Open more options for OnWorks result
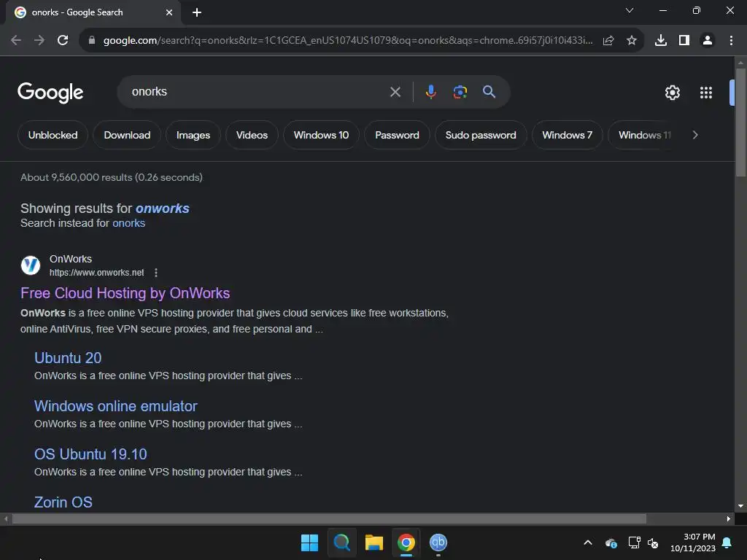 click(x=156, y=273)
